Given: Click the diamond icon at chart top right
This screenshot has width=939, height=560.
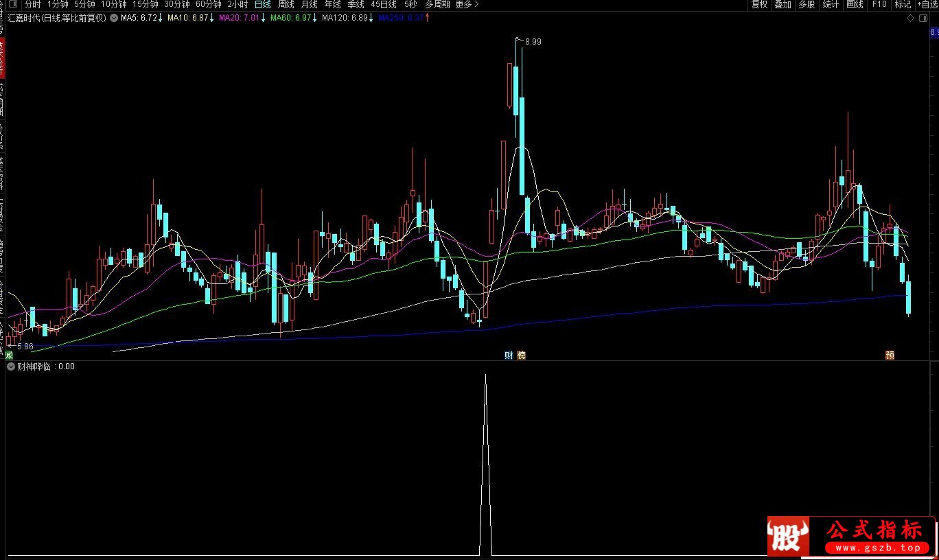Looking at the screenshot, I should [910, 19].
